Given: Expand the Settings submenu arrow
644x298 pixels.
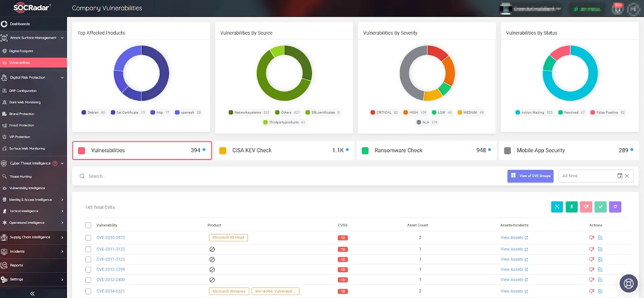Looking at the screenshot, I should pos(62,279).
